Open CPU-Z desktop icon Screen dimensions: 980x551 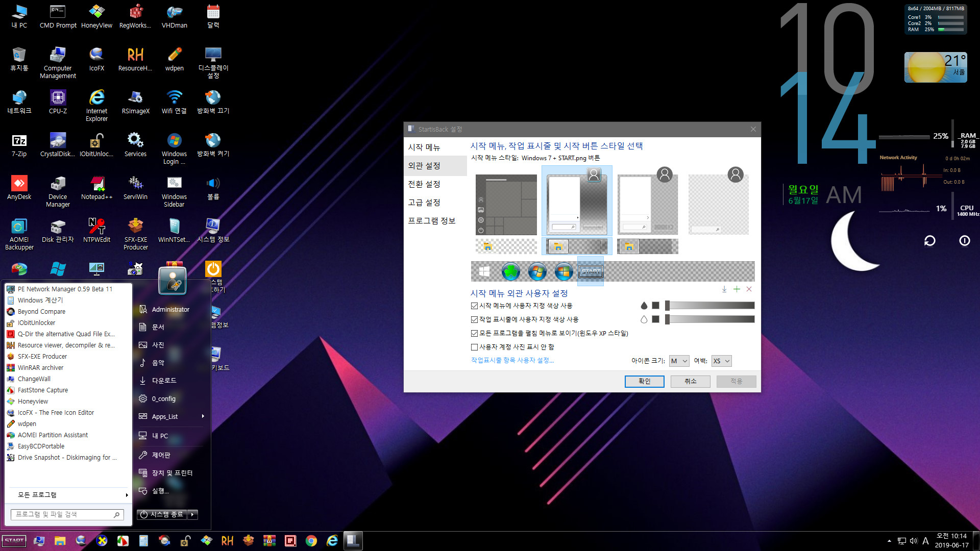pyautogui.click(x=58, y=102)
